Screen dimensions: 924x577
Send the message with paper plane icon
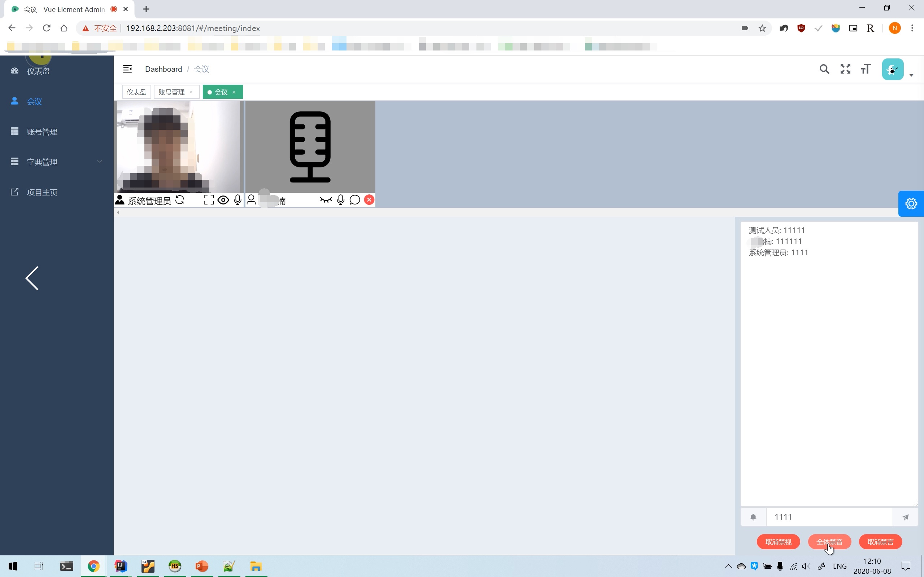[905, 517]
